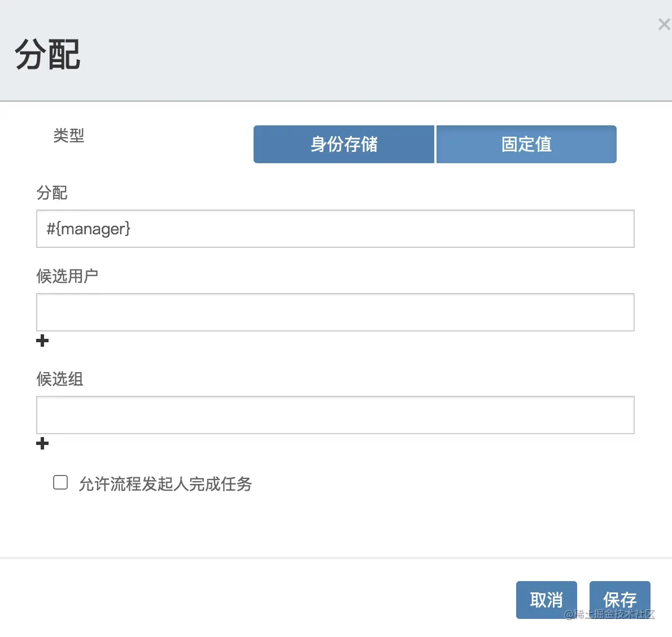Click the 候选用户 field label
The width and height of the screenshot is (672, 637).
click(67, 276)
